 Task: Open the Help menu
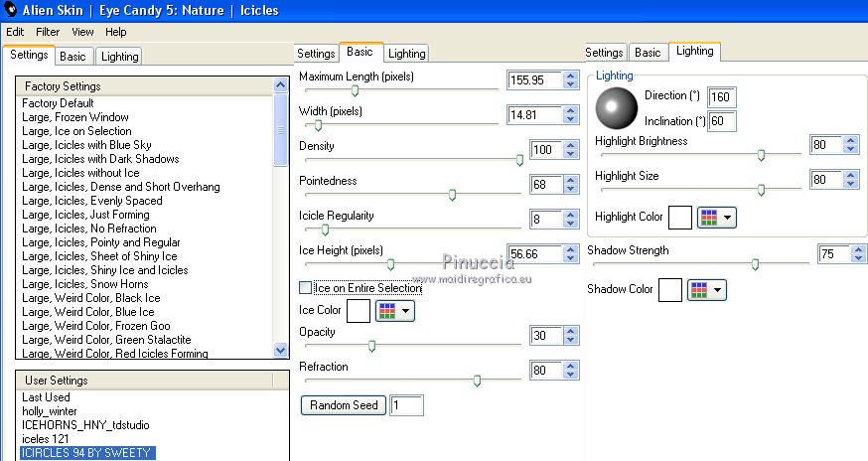[115, 32]
